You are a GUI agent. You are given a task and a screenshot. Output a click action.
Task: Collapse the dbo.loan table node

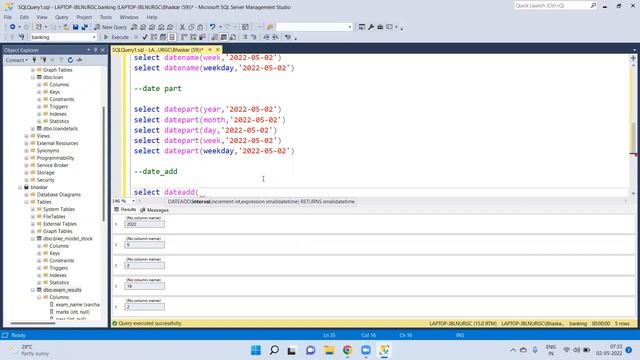[x=33, y=77]
